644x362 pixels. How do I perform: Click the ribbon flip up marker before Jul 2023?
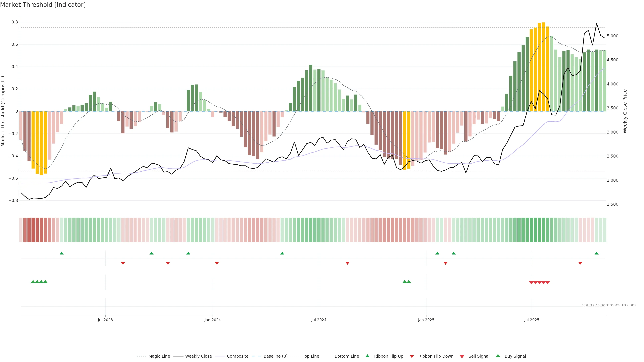coord(62,253)
